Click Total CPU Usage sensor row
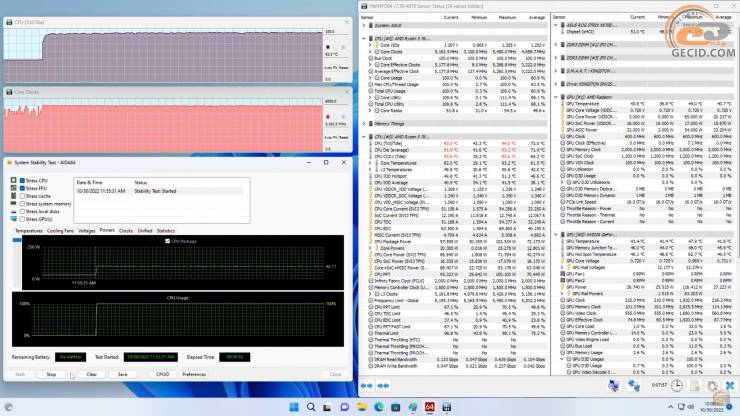The height and width of the screenshot is (416, 740). point(458,91)
